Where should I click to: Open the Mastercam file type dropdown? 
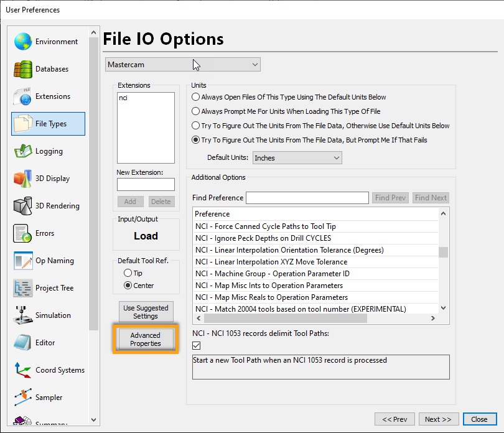tap(254, 64)
